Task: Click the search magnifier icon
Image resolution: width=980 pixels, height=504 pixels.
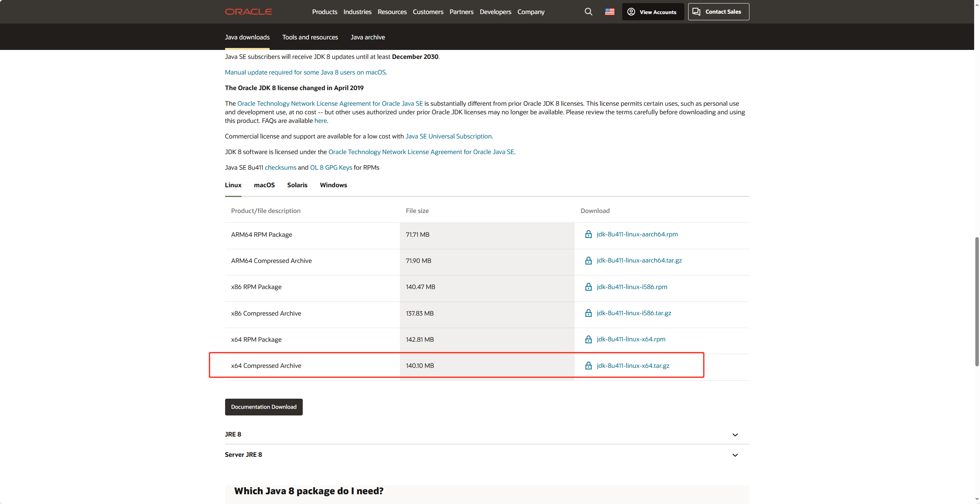Action: click(x=588, y=12)
